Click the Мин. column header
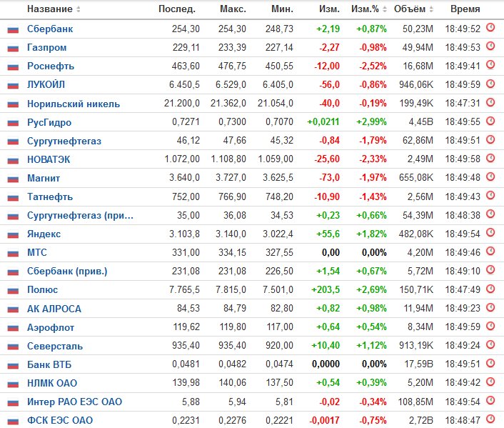The width and height of the screenshot is (504, 428). pyautogui.click(x=282, y=9)
